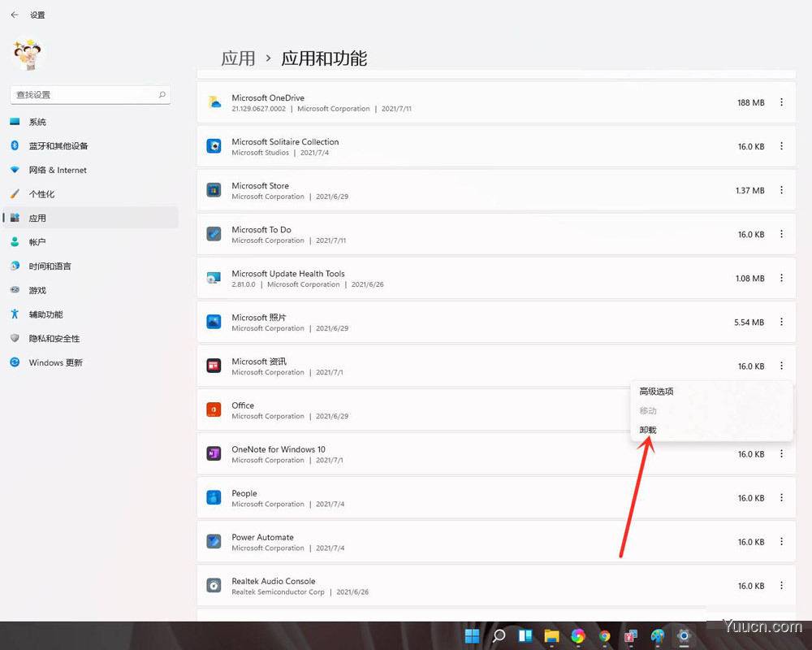Toggle more options for Microsoft 资讯
This screenshot has width=812, height=650.
coord(781,366)
